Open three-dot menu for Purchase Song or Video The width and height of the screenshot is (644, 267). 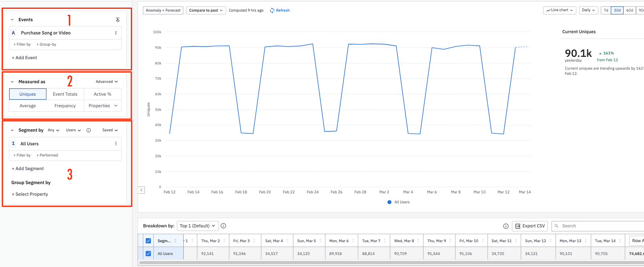pos(116,33)
